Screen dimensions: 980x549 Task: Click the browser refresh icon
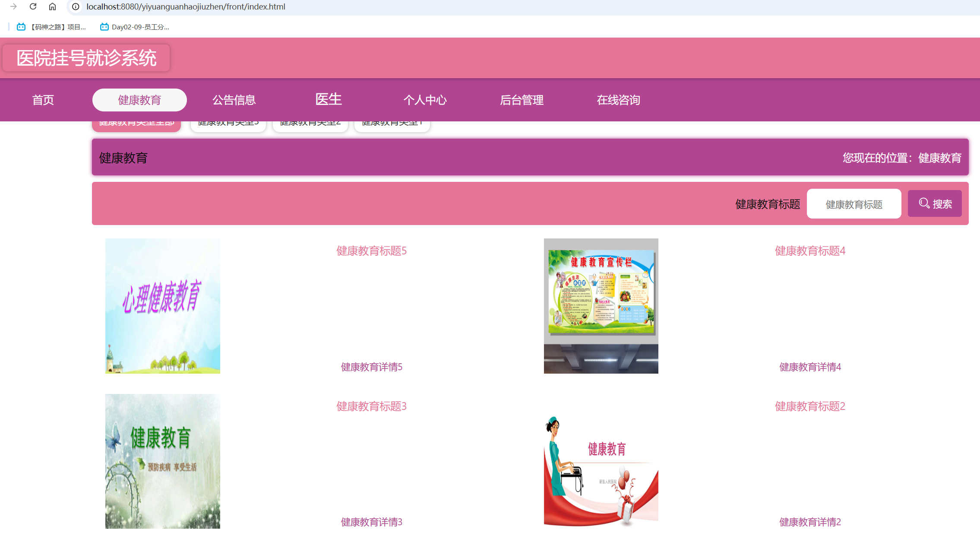tap(33, 7)
